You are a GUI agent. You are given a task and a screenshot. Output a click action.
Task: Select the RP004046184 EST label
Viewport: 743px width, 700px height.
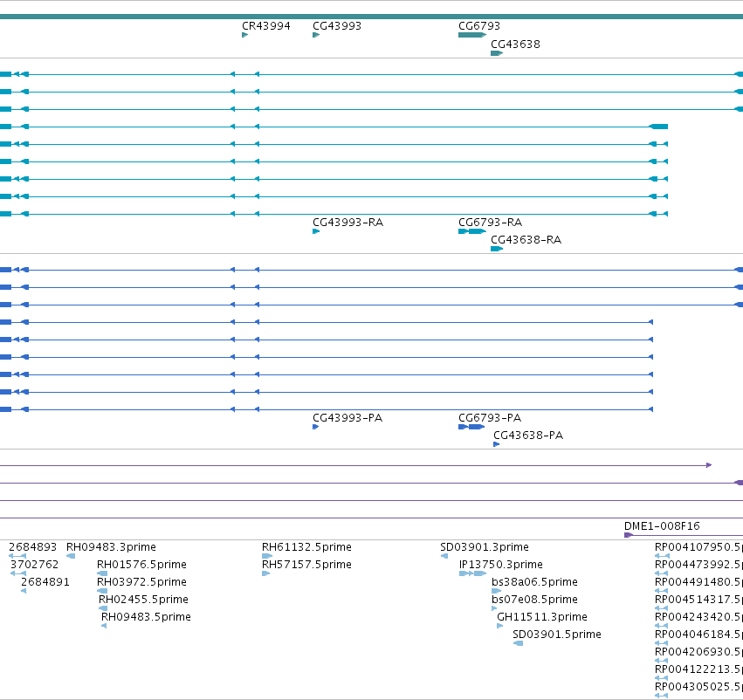[698, 635]
